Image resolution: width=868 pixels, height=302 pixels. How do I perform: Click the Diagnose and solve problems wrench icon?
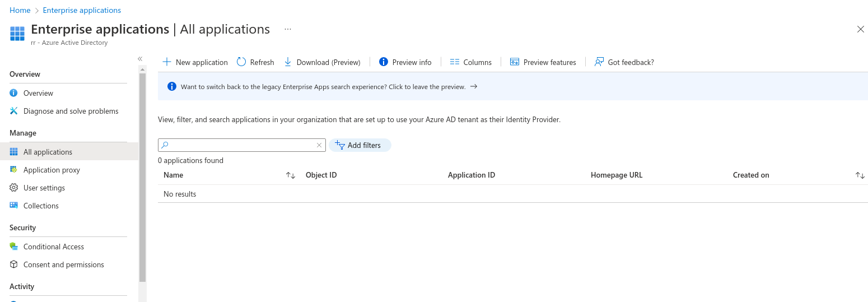[14, 111]
